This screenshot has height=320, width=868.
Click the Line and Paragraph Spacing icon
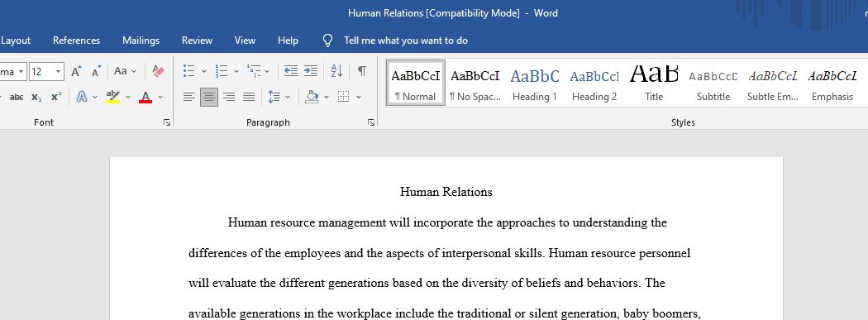pyautogui.click(x=274, y=97)
